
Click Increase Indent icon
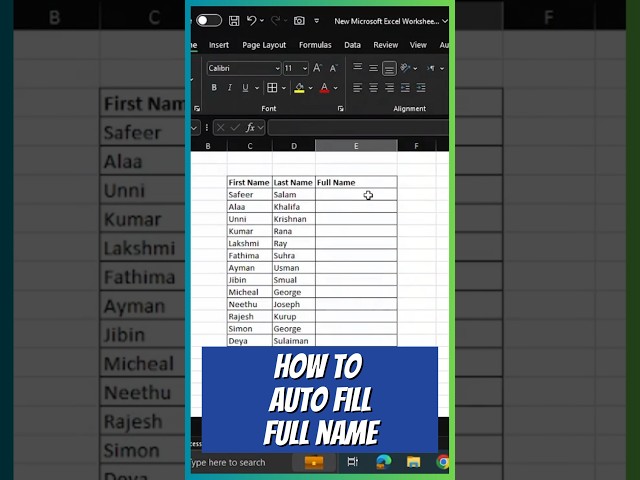421,88
